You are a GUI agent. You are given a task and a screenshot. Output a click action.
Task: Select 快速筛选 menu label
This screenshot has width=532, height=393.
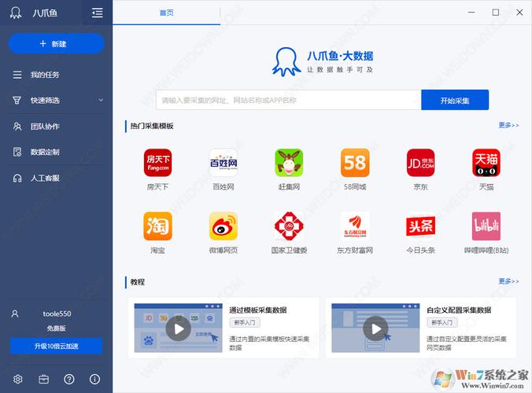[45, 101]
